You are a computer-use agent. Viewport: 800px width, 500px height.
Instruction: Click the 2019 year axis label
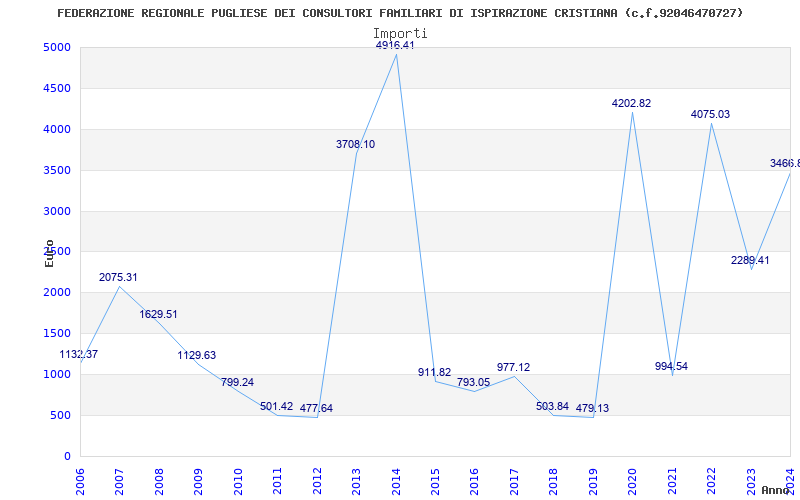(593, 482)
